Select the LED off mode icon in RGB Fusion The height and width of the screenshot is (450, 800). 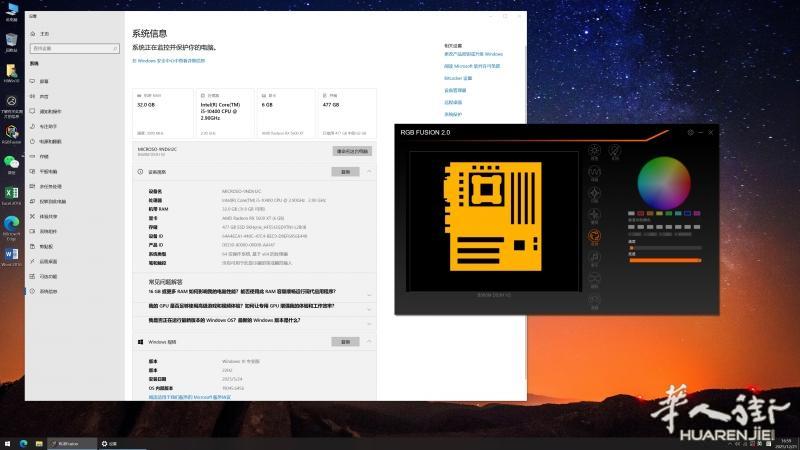click(615, 152)
